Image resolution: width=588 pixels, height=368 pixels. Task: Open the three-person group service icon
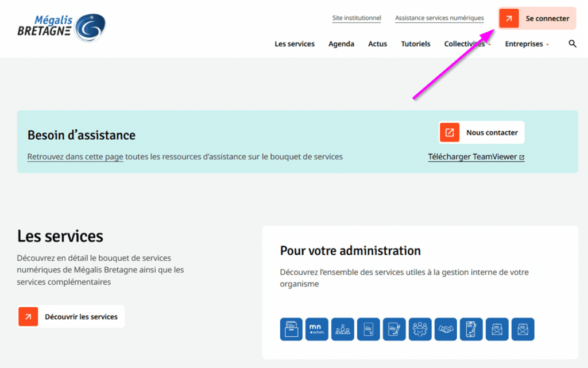pyautogui.click(x=343, y=329)
